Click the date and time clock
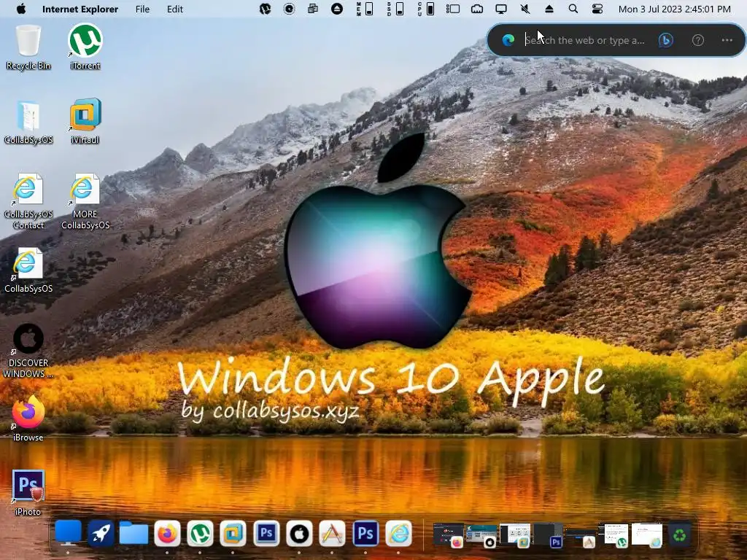 674,9
